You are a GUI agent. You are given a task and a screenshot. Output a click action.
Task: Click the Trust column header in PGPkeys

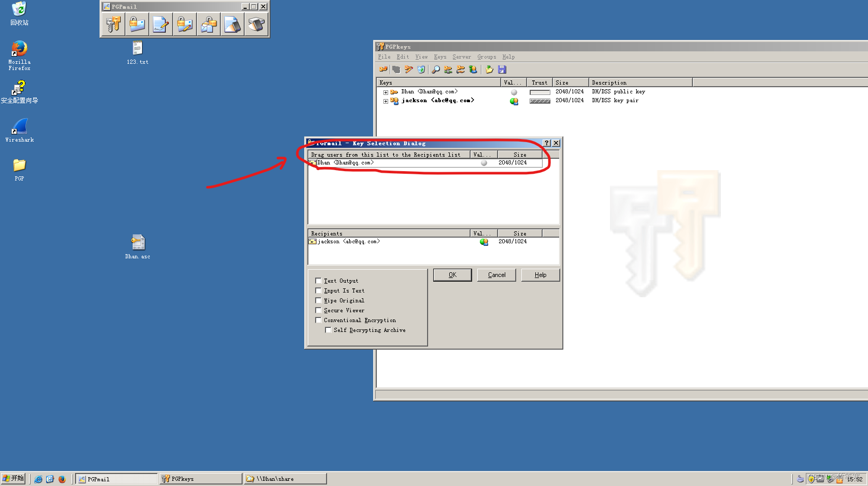click(x=539, y=82)
